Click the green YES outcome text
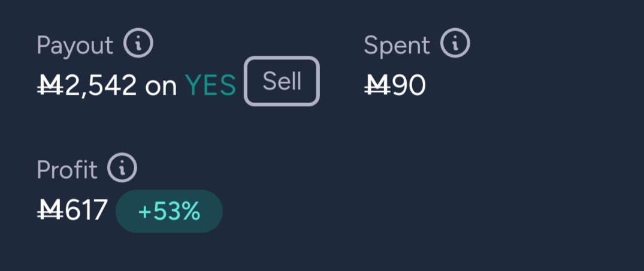Viewport: 644px width, 271px height. (210, 86)
